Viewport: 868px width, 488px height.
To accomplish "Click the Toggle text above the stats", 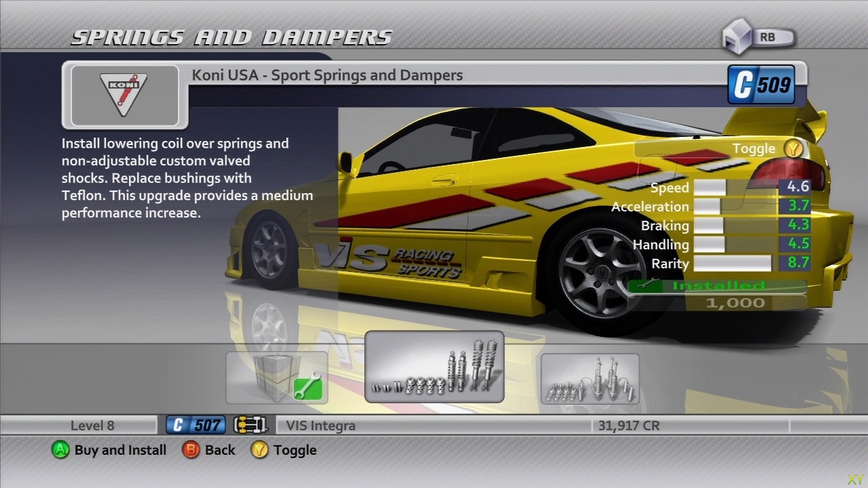I will click(x=753, y=148).
